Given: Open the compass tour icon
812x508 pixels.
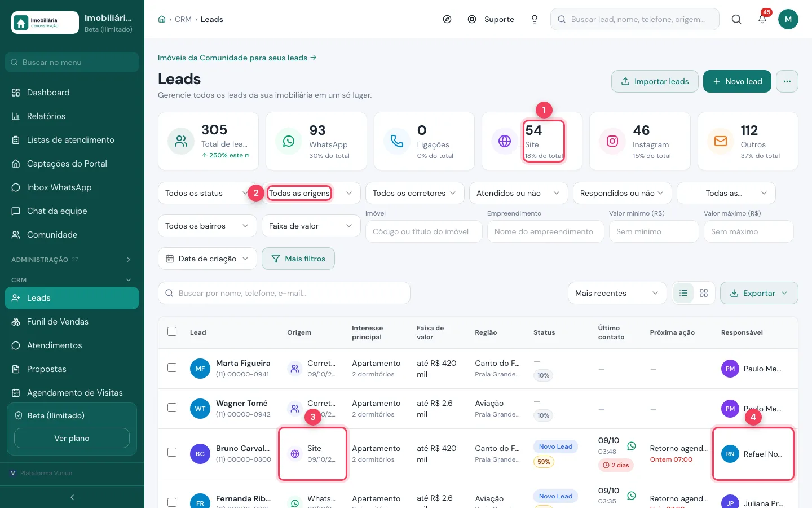Looking at the screenshot, I should click(x=447, y=19).
